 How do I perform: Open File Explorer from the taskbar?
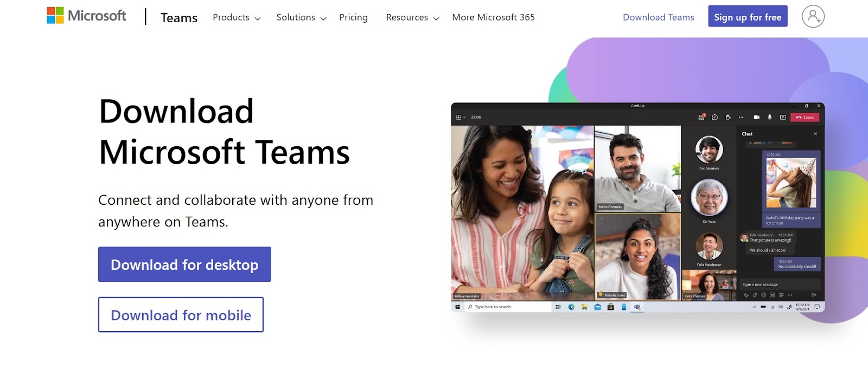(x=584, y=307)
